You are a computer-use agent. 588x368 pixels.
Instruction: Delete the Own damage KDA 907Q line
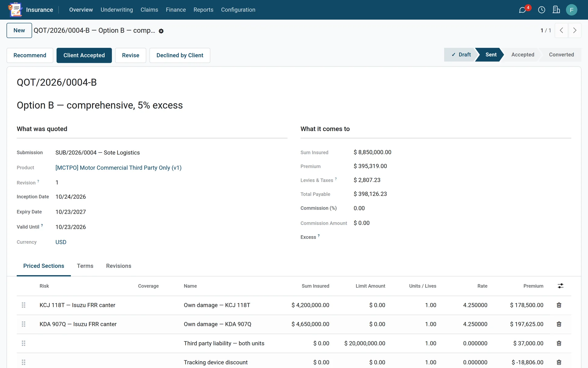coord(559,324)
